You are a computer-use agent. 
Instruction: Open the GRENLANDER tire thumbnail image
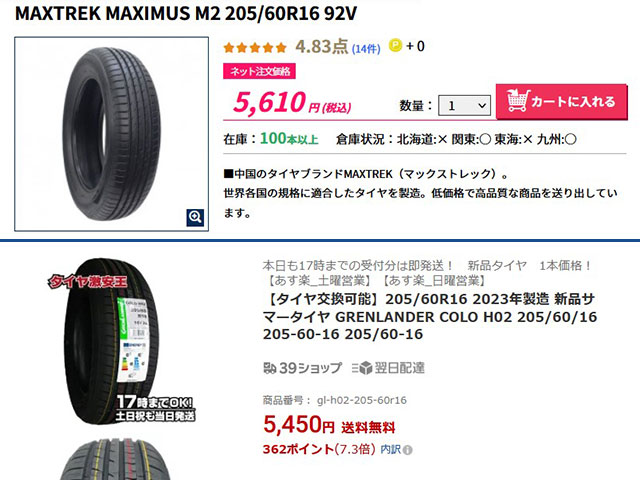[x=112, y=341]
